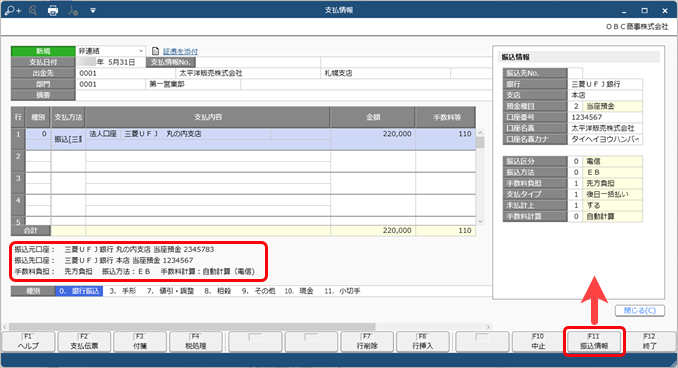Screen dimensions: 678x368
Task: Select 10. 現金 type option
Action: tap(299, 291)
